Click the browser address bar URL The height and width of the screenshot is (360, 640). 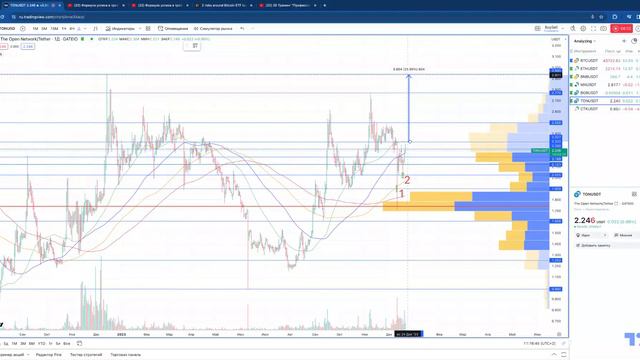(51, 17)
